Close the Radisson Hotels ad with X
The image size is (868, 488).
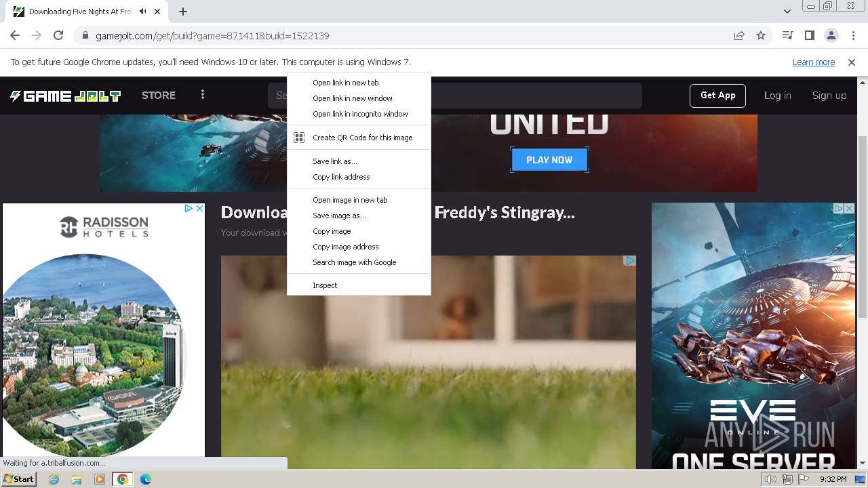[199, 208]
